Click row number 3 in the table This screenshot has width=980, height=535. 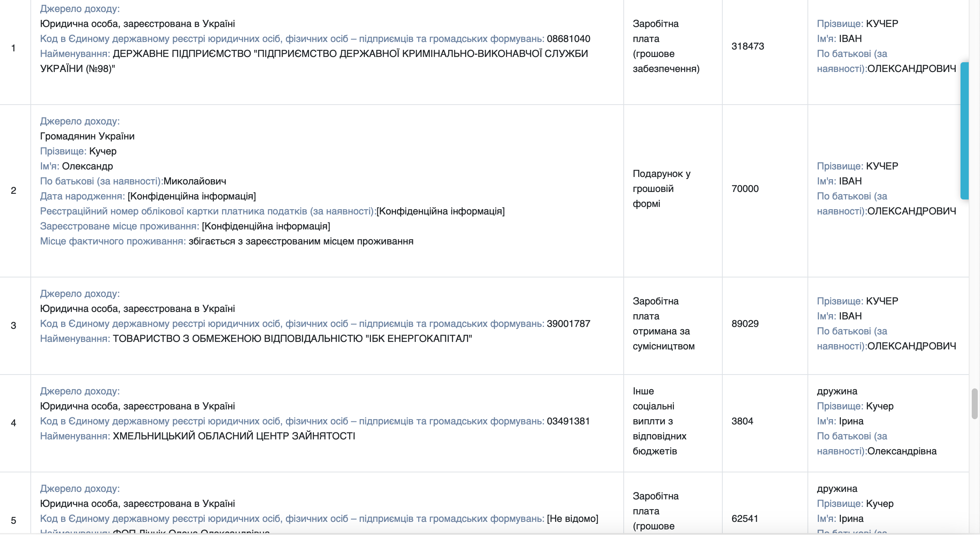pyautogui.click(x=14, y=325)
